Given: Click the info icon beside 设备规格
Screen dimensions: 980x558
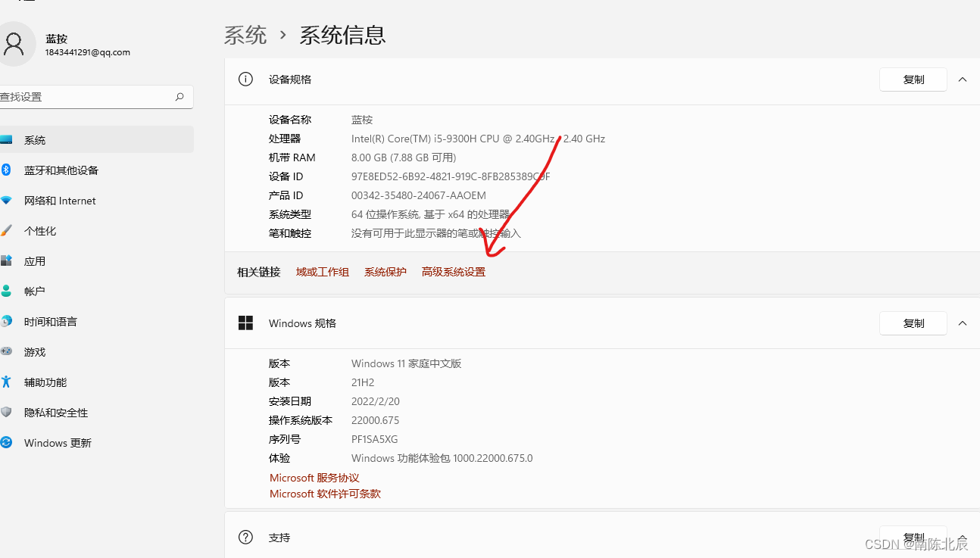Looking at the screenshot, I should [x=245, y=79].
